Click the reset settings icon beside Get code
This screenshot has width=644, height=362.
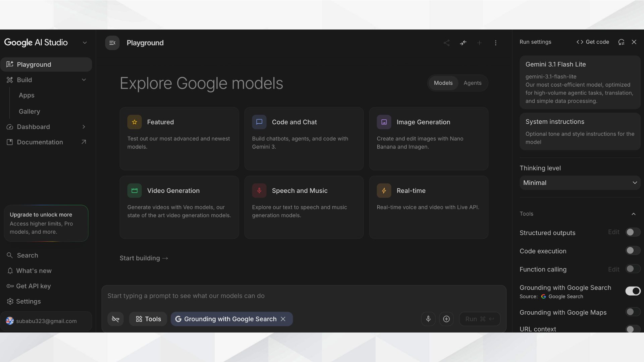coord(621,42)
